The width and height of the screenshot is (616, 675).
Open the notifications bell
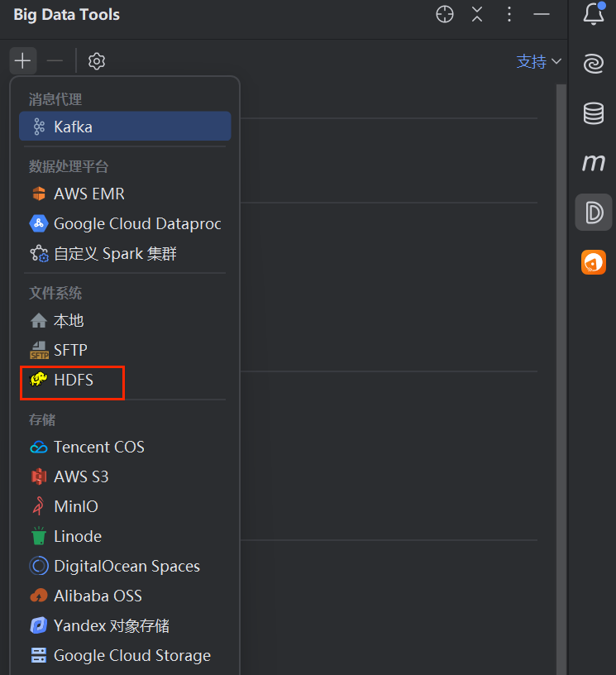point(593,14)
